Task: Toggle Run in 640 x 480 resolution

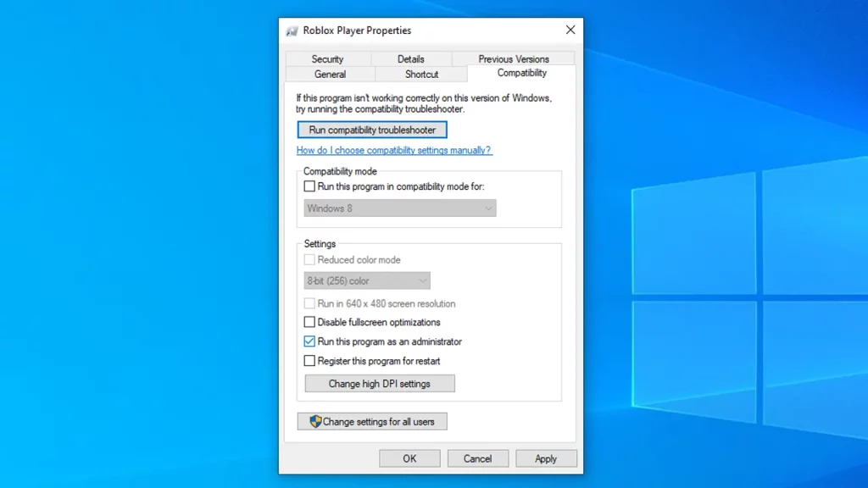Action: 309,303
